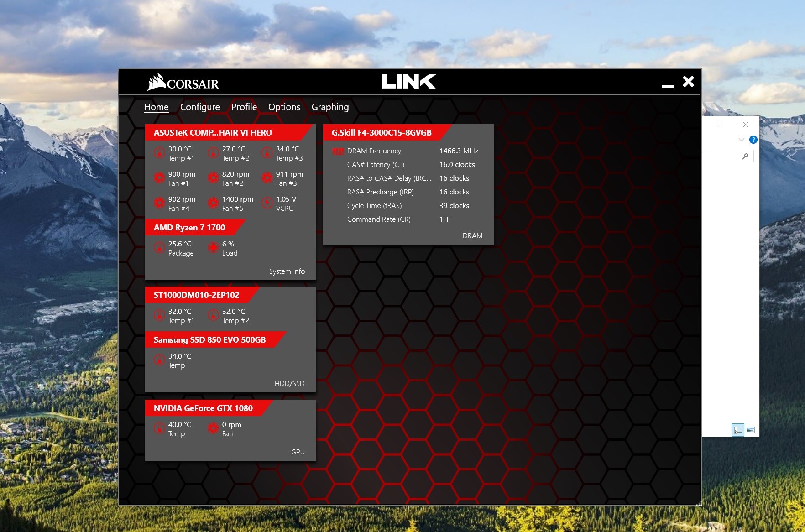This screenshot has width=805, height=532.
Task: Open the Options tab
Action: coord(284,107)
